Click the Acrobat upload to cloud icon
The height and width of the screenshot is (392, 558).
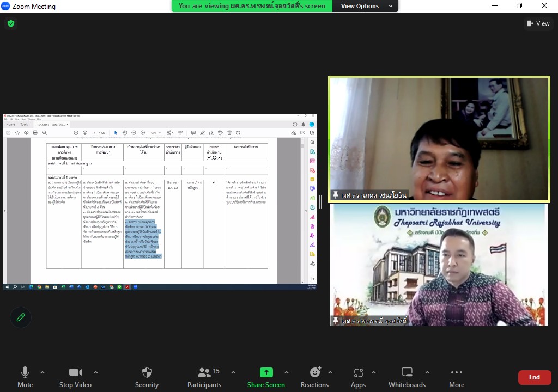coord(26,133)
